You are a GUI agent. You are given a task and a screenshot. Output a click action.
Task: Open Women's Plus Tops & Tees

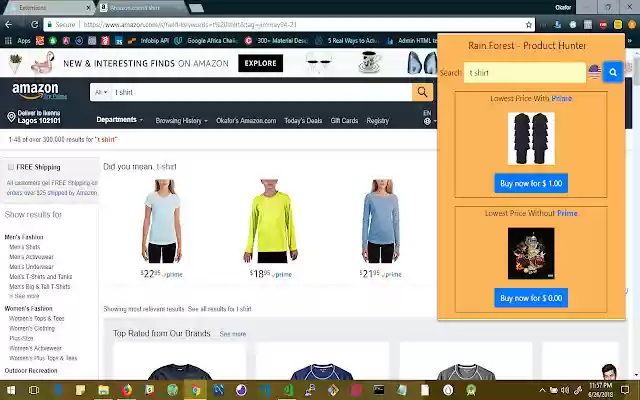[43, 358]
